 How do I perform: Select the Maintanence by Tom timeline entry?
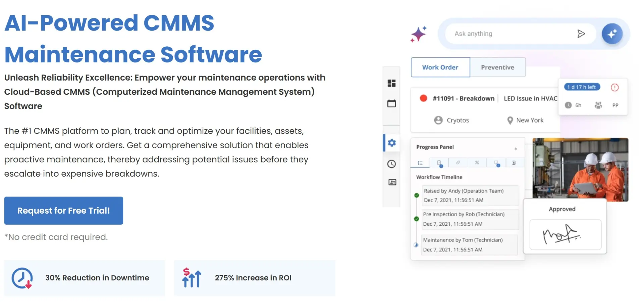[469, 245]
